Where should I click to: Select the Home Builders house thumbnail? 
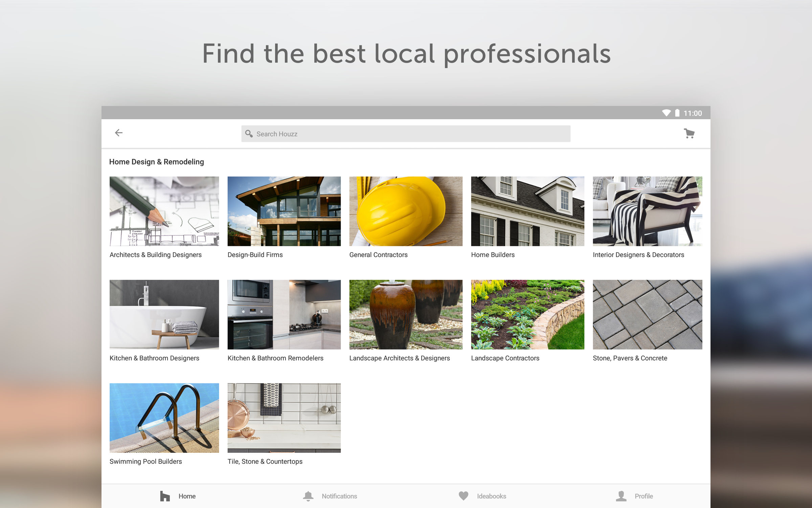pyautogui.click(x=527, y=211)
